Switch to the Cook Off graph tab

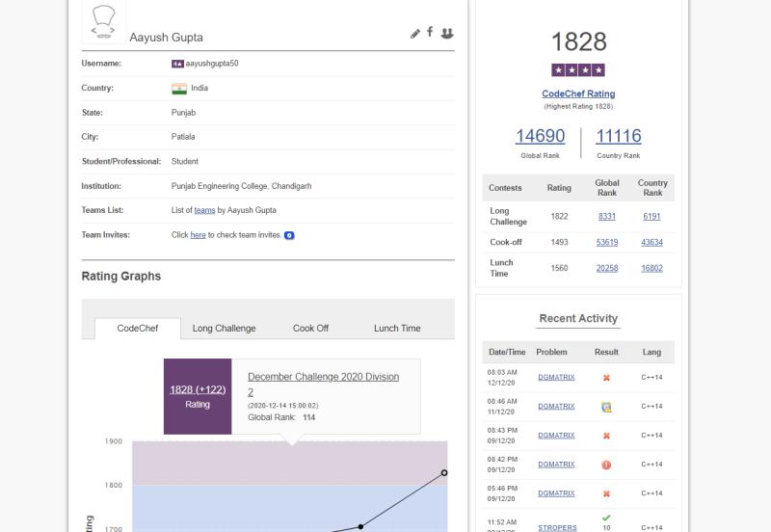310,329
